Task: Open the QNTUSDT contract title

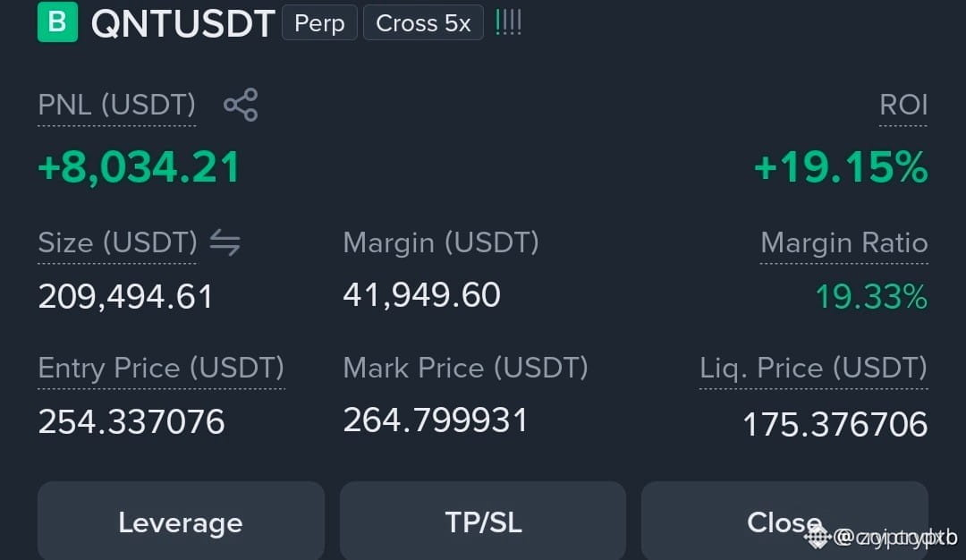Action: pos(183,23)
